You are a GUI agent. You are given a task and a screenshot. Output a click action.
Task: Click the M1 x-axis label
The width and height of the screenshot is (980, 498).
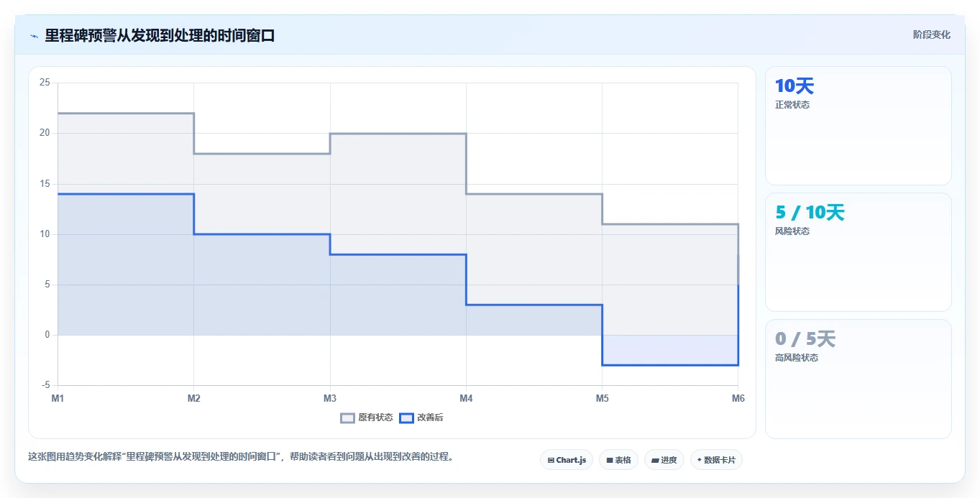pos(58,398)
